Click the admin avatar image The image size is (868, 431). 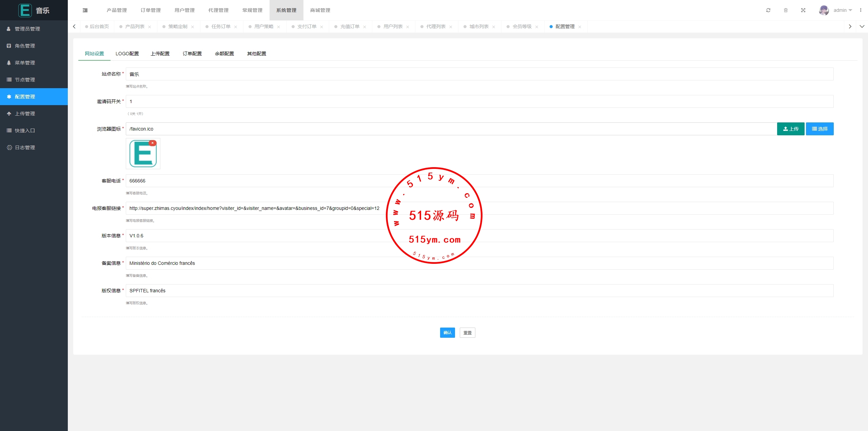824,10
